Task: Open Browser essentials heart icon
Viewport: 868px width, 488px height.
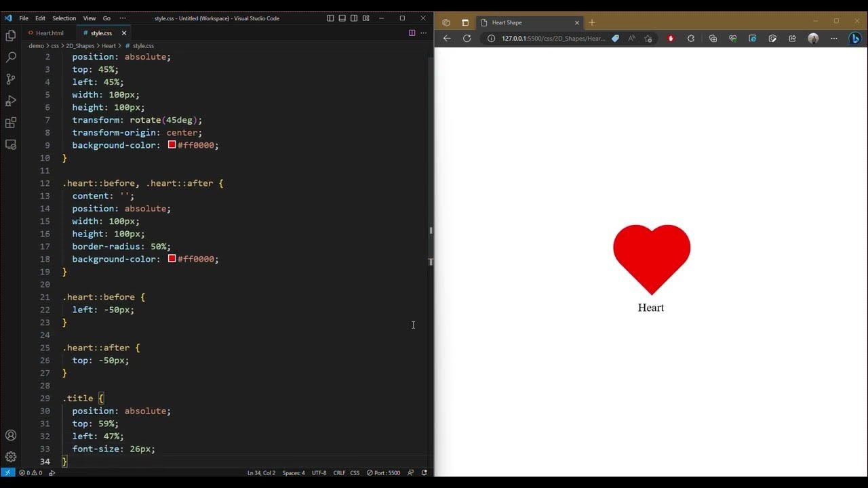Action: pos(732,39)
